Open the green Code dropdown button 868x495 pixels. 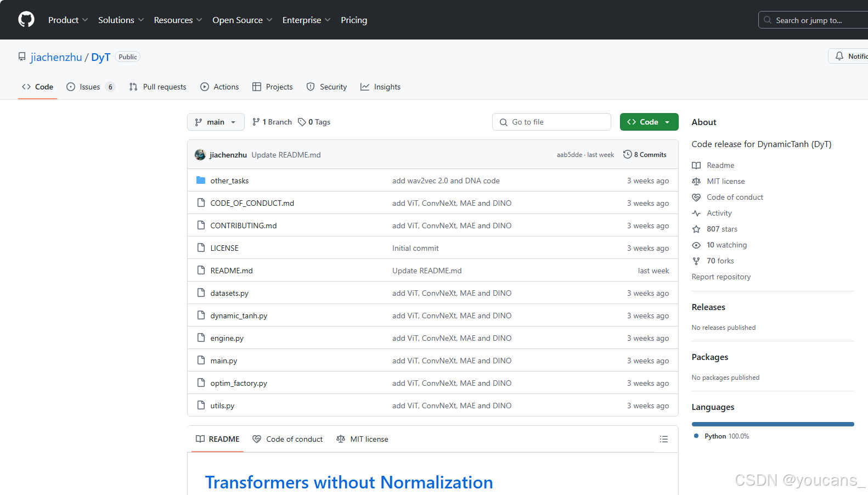(649, 122)
